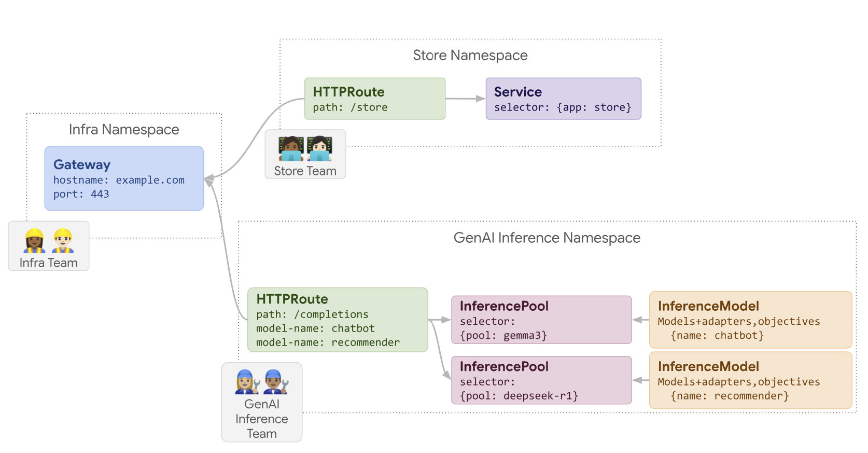
Task: Click the arrow from HTTPRoute to Service
Action: tap(465, 99)
